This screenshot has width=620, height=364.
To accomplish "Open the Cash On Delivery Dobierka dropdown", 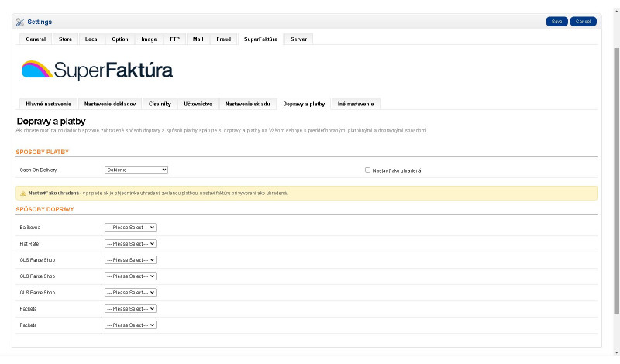I will pos(136,170).
